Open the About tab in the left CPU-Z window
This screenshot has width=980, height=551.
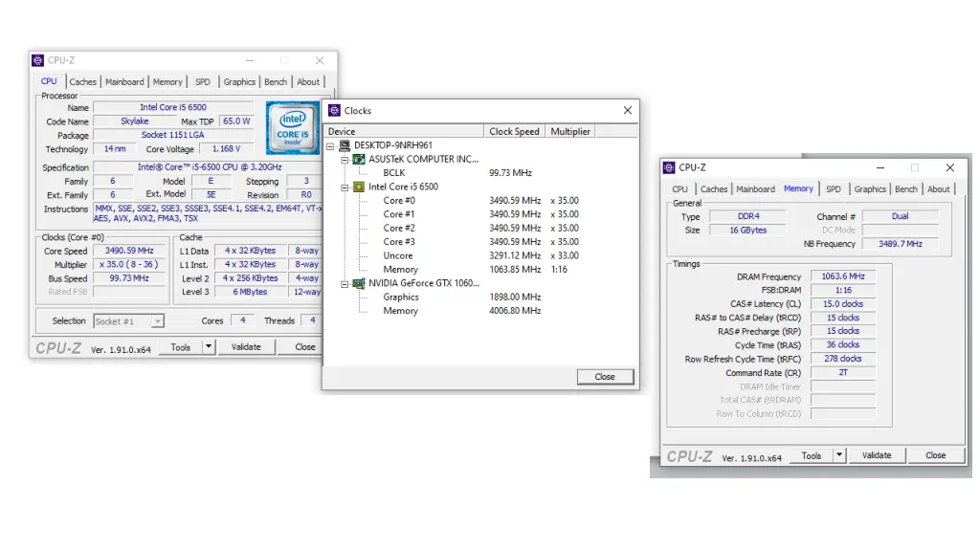tap(308, 82)
